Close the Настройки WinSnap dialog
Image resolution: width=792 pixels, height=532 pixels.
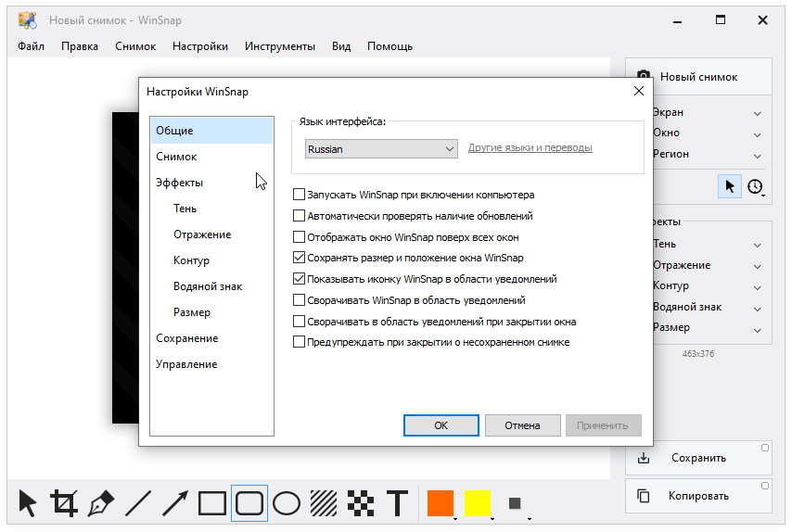tap(639, 91)
